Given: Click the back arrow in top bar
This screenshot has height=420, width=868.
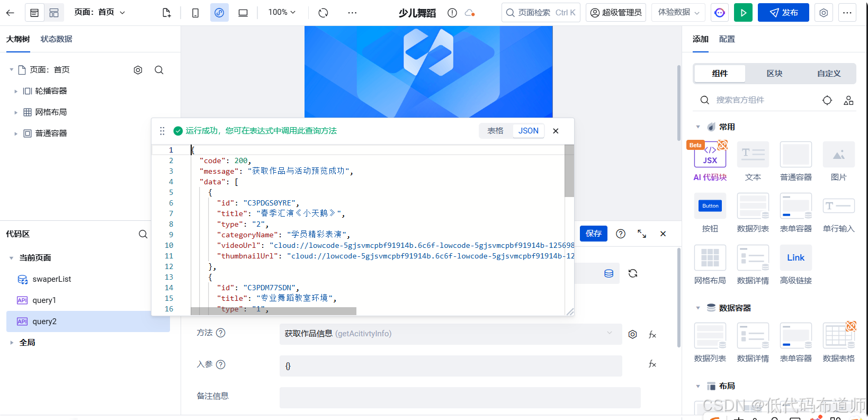Looking at the screenshot, I should (10, 13).
